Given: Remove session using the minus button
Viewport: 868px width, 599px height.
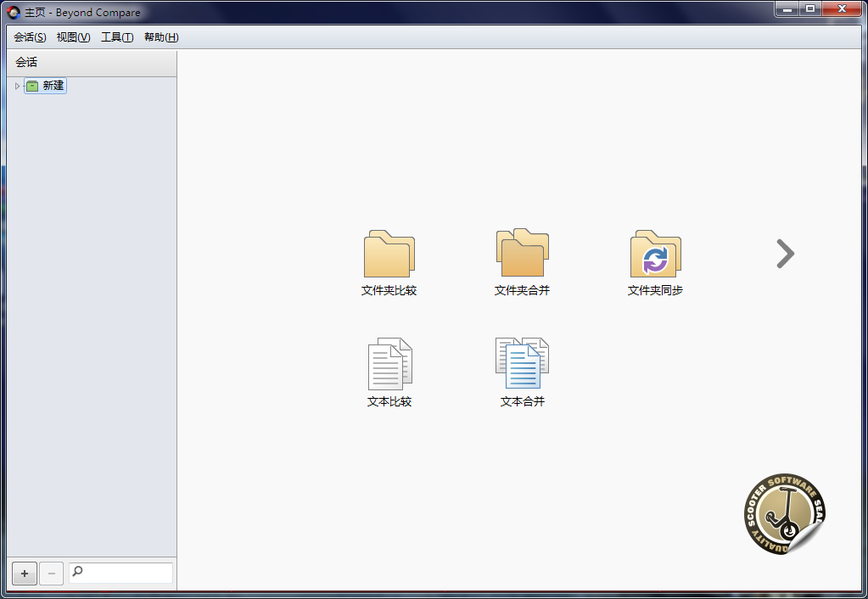Looking at the screenshot, I should [x=52, y=574].
